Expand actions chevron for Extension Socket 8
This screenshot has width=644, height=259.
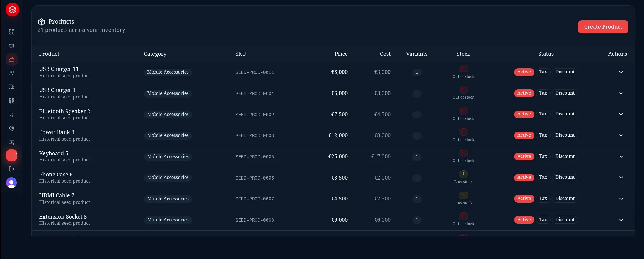point(621,220)
